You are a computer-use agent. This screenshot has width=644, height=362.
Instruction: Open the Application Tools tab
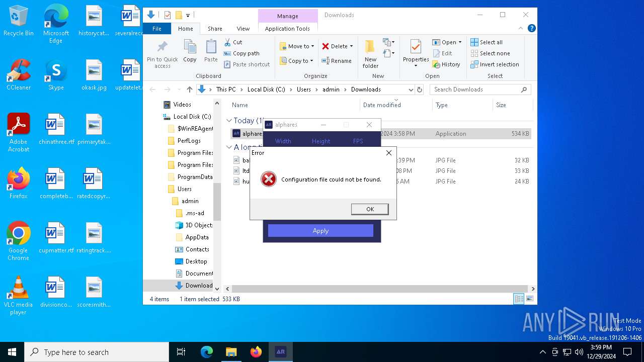287,29
